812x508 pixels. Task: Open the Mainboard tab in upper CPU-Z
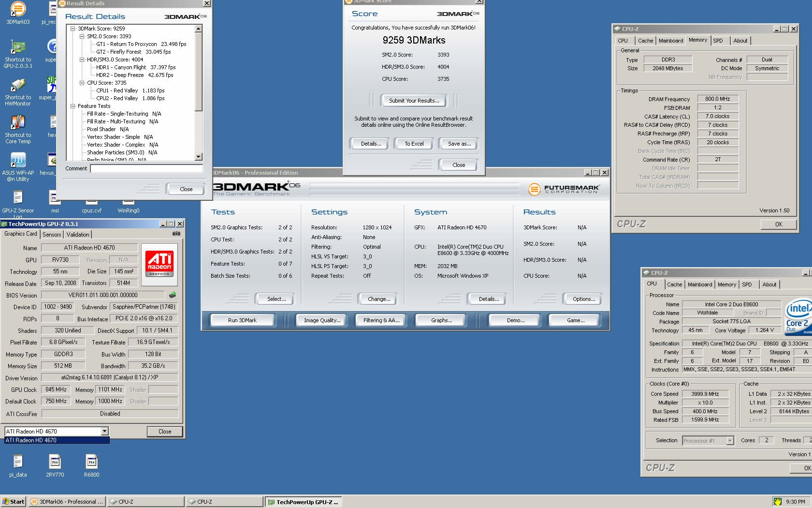pos(671,41)
